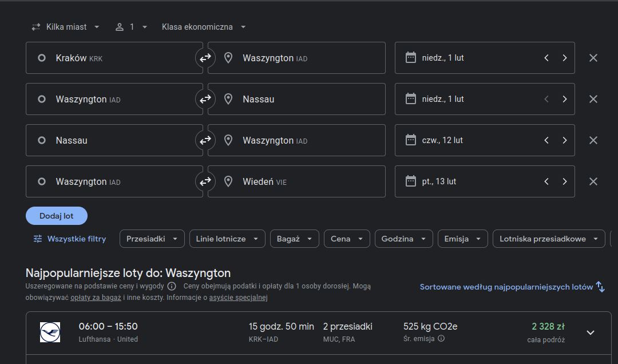618x364 pixels.
Task: Swap Waszyngton and Wiedeń airports
Action: pos(205,181)
